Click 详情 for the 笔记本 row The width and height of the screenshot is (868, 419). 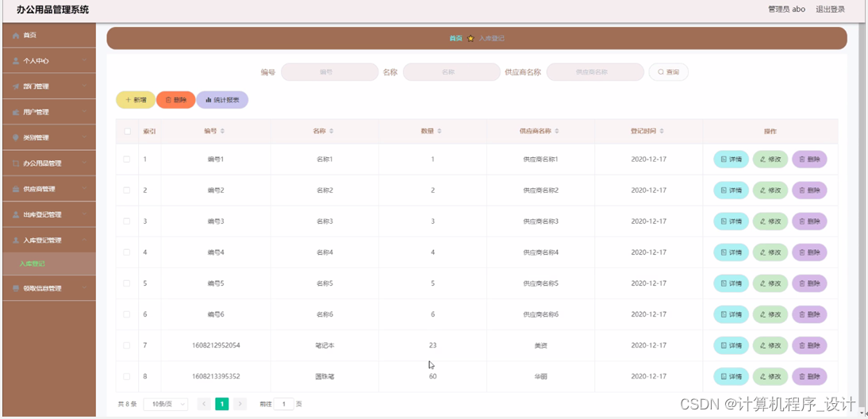tap(731, 345)
